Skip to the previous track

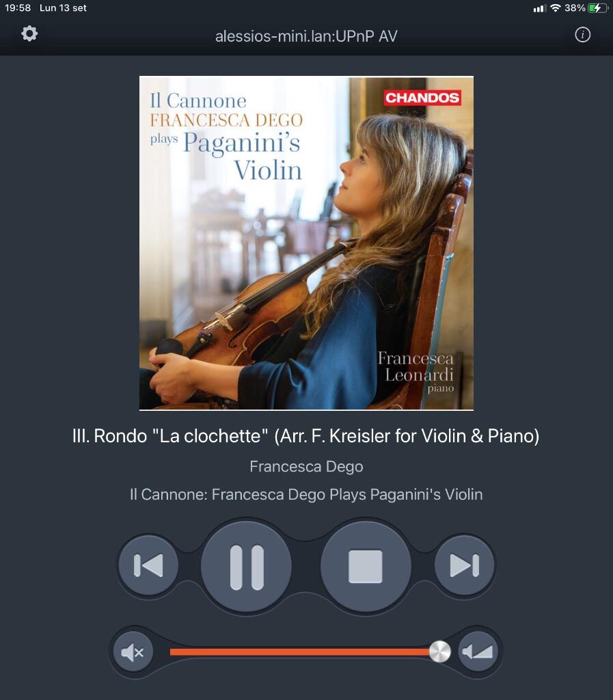[x=148, y=565]
